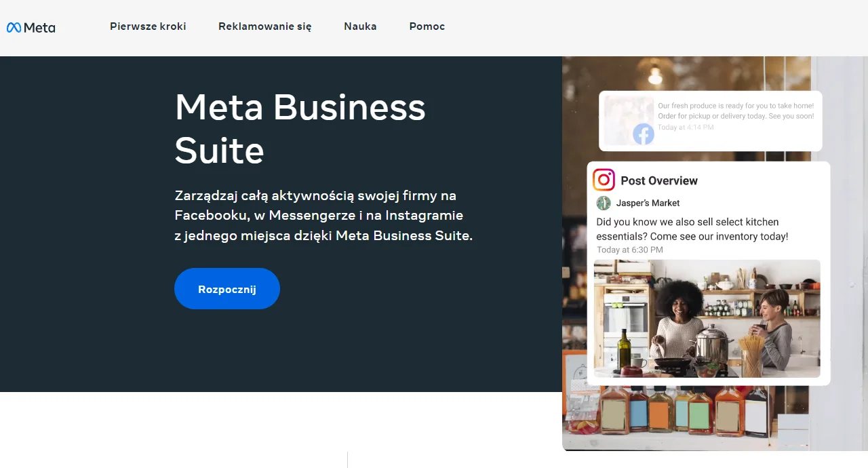
Task: Click the Instagram icon beside Post Overview
Action: (x=604, y=180)
